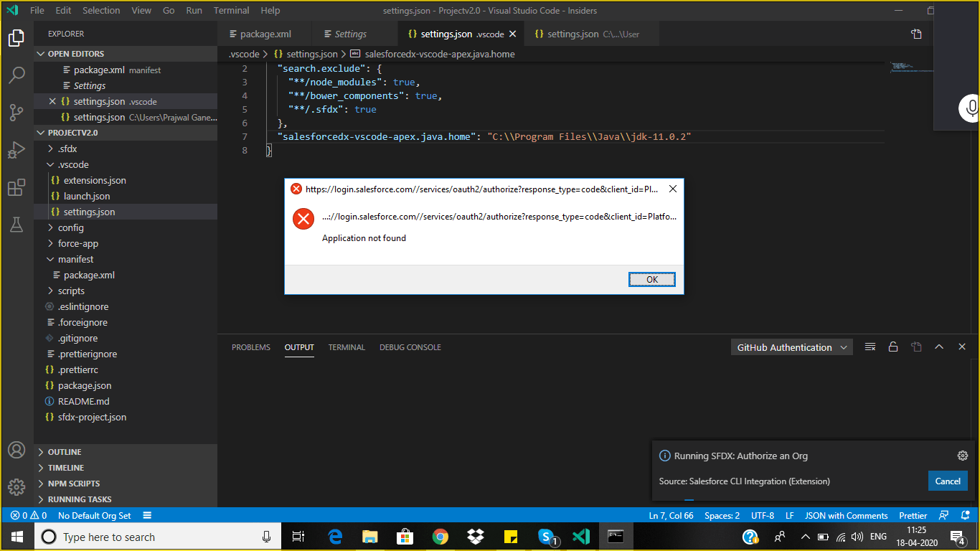Clear the Output panel content

pyautogui.click(x=870, y=347)
